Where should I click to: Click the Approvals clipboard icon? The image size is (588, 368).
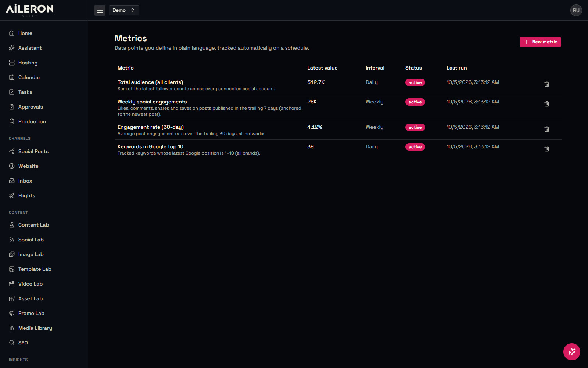[x=12, y=107]
